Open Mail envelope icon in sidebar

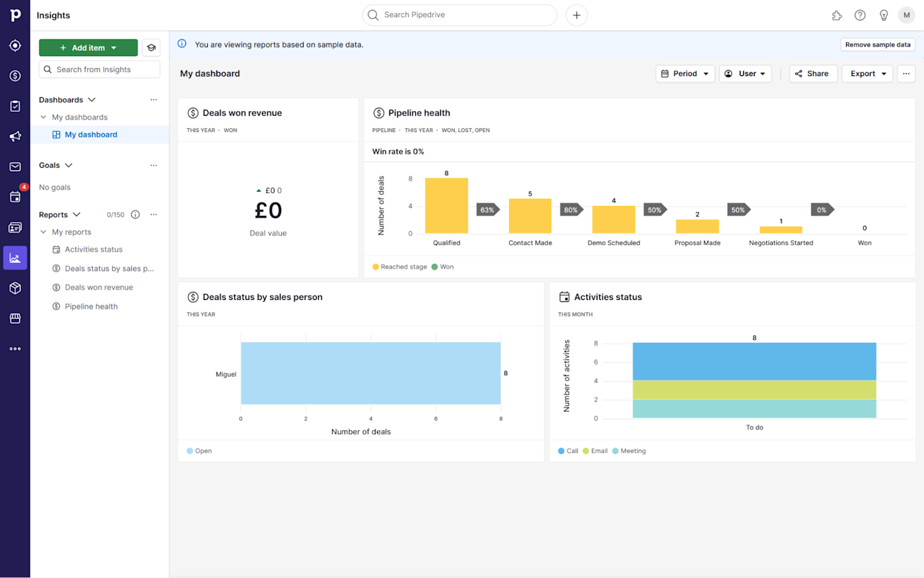15,167
